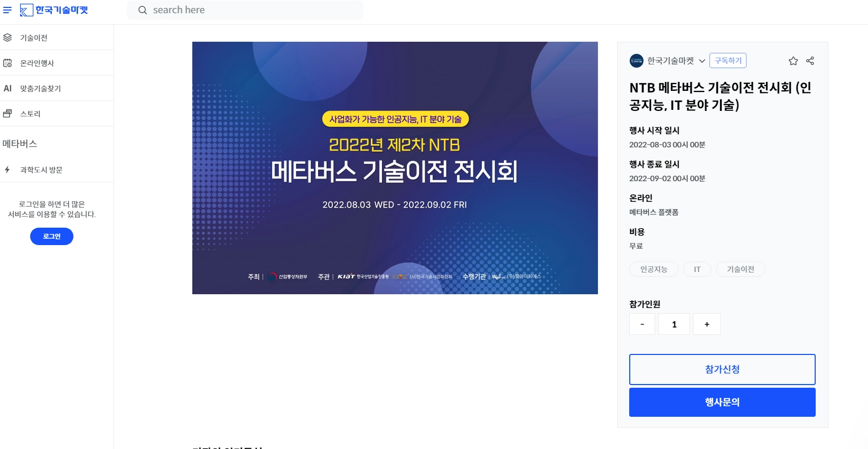Open the 온라인행사 sidebar menu

click(x=57, y=63)
